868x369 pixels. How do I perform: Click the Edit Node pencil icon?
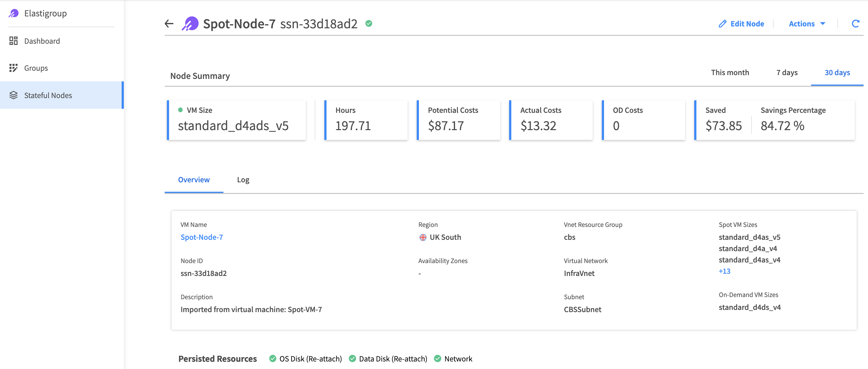722,24
